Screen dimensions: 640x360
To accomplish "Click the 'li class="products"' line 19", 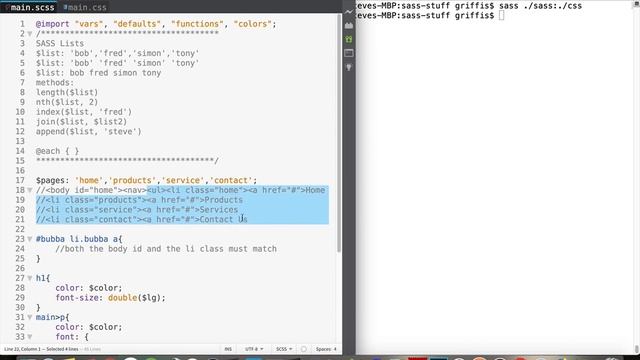I will [x=139, y=200].
